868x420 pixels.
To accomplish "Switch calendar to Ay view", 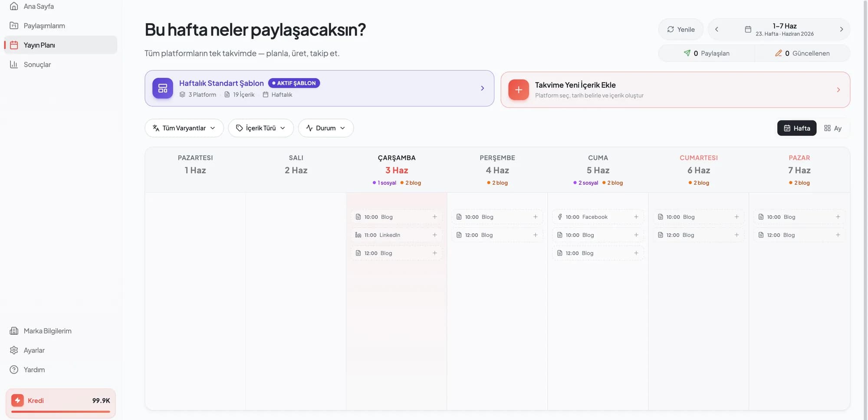I will tap(833, 128).
